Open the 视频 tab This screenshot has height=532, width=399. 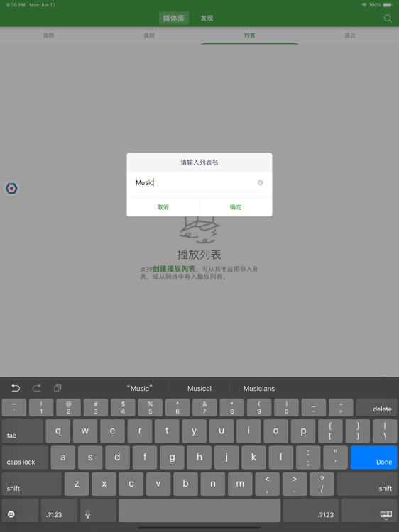48,35
